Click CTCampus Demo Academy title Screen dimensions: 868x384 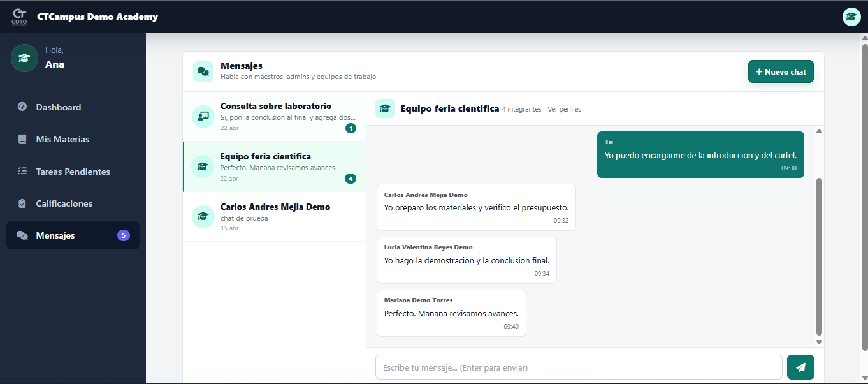(x=98, y=17)
